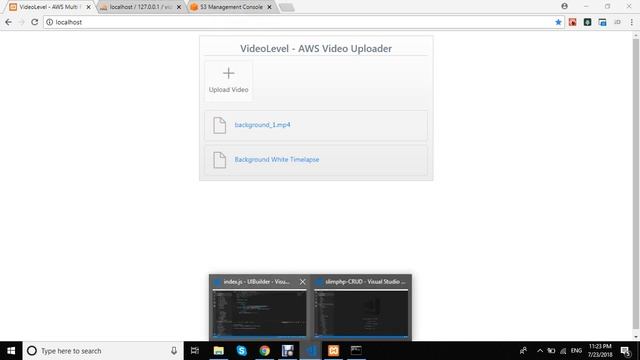Click the Visual Studio Code taskbar icon

click(311, 351)
